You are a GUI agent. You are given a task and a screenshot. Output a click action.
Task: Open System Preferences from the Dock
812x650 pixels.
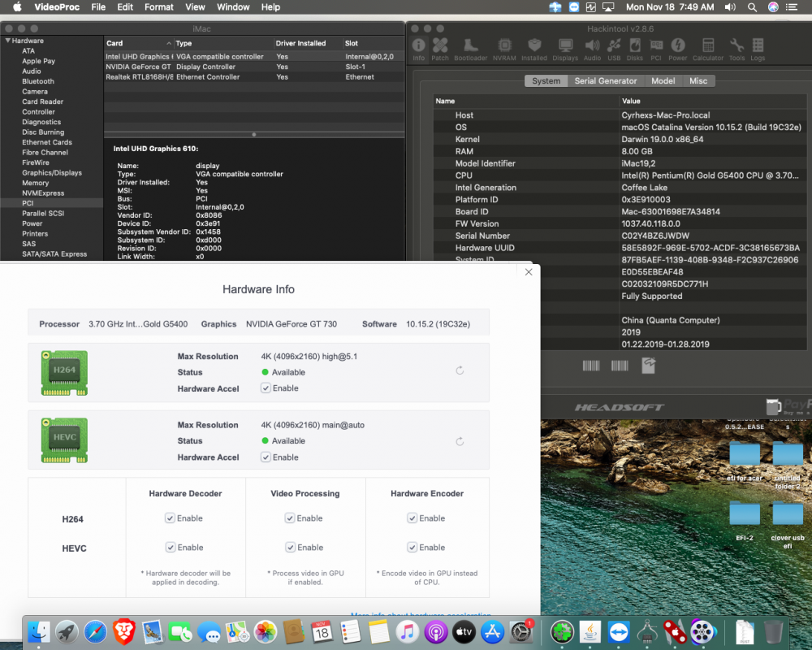point(521,632)
